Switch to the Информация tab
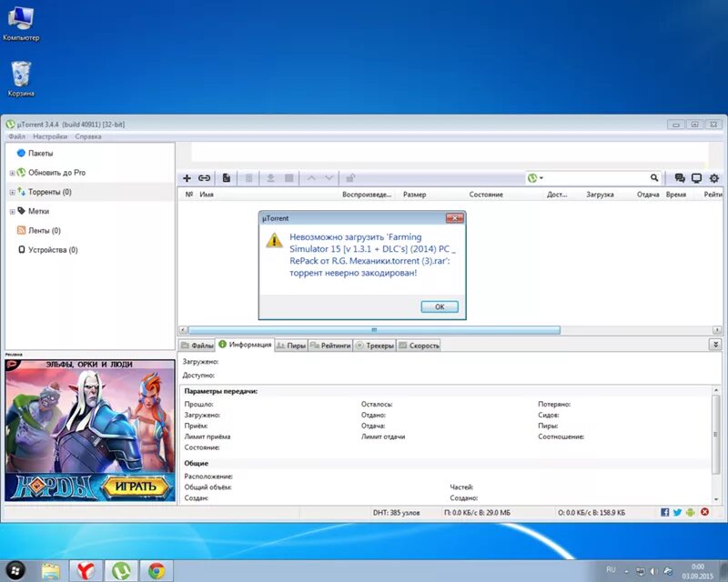Viewport: 728px width, 582px height. tap(245, 345)
